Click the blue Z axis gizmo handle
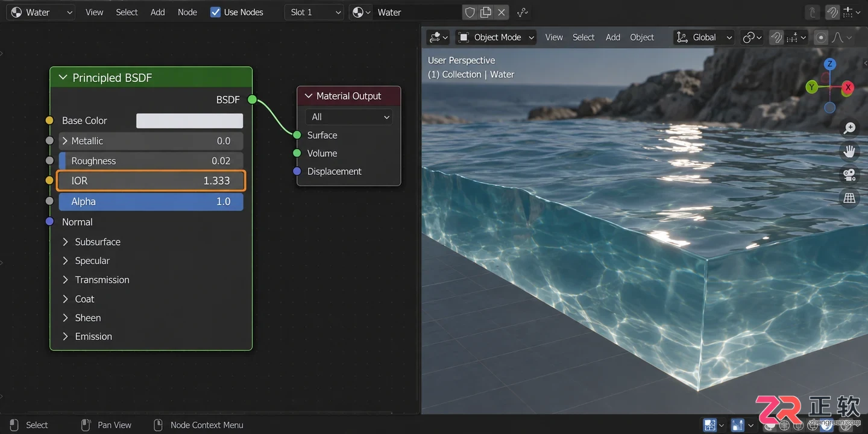 pyautogui.click(x=830, y=64)
